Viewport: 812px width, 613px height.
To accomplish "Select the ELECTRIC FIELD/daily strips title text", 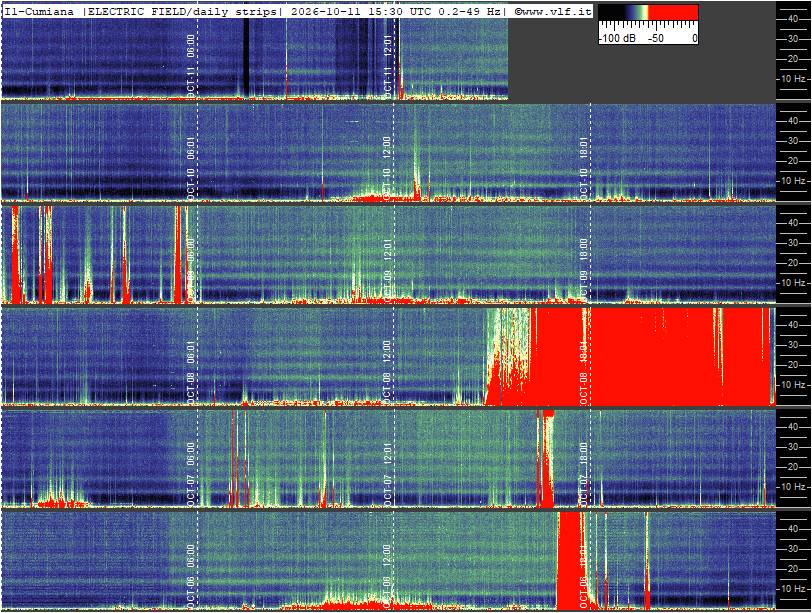I will click(183, 12).
